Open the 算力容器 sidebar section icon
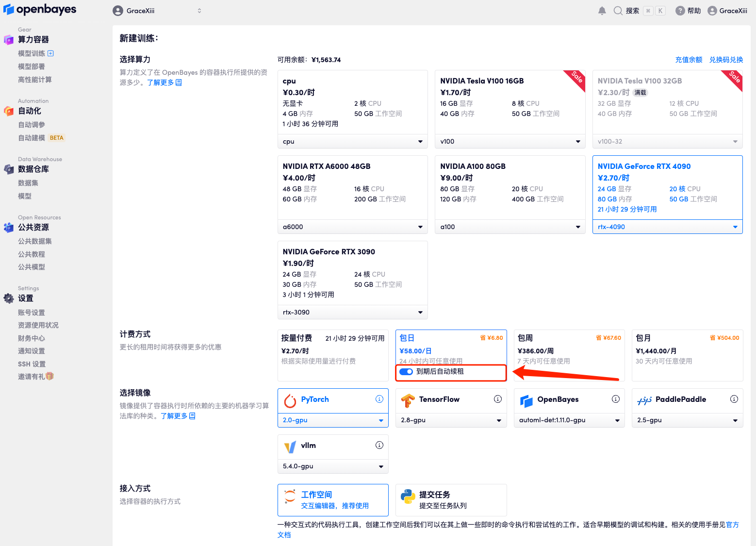The height and width of the screenshot is (546, 756). point(9,40)
